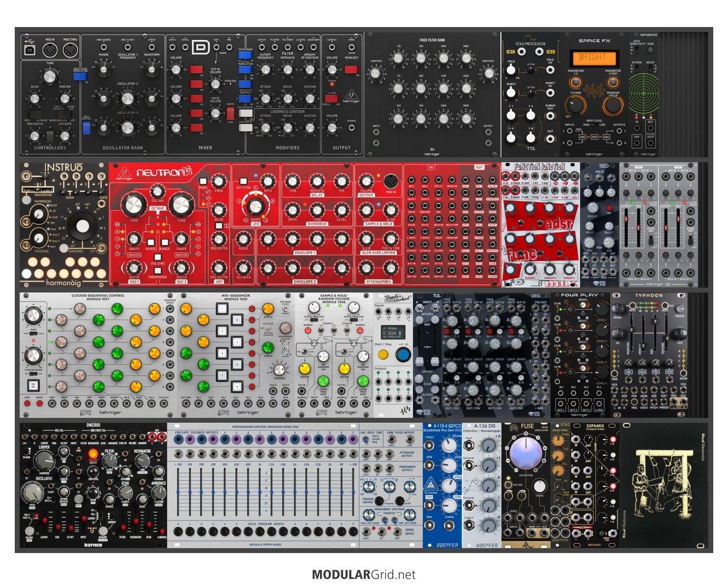
Task: Click the Cutoff Frequency knob on Model D
Action: point(265,69)
